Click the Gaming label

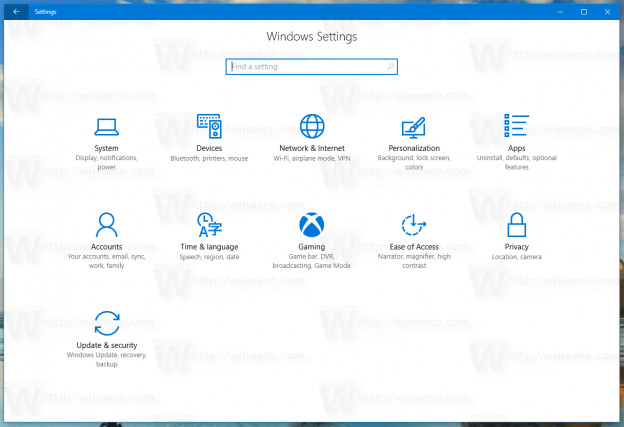tap(312, 247)
